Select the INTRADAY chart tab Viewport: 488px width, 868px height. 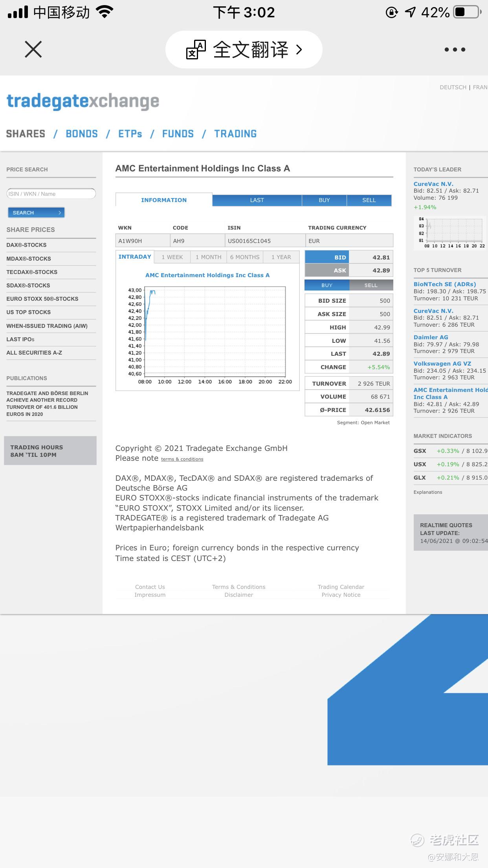[x=135, y=257]
